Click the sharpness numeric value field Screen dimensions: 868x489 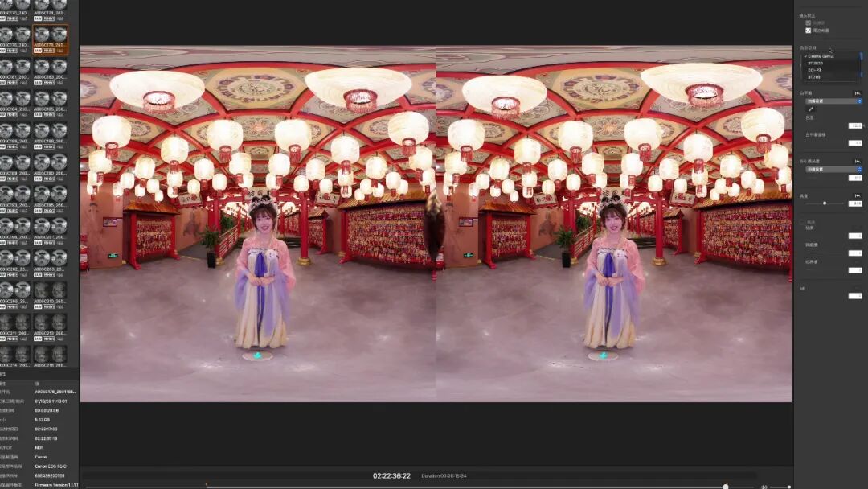[x=855, y=203]
